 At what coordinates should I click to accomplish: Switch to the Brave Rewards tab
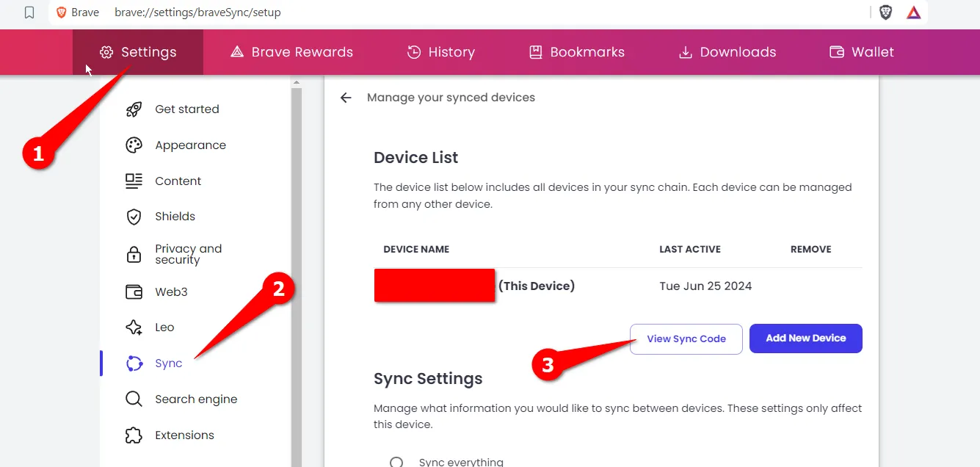(x=291, y=52)
